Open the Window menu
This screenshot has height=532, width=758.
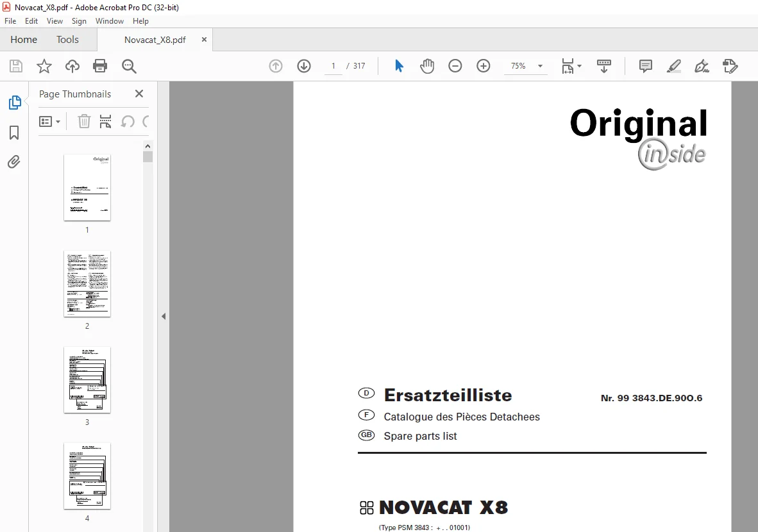(109, 21)
